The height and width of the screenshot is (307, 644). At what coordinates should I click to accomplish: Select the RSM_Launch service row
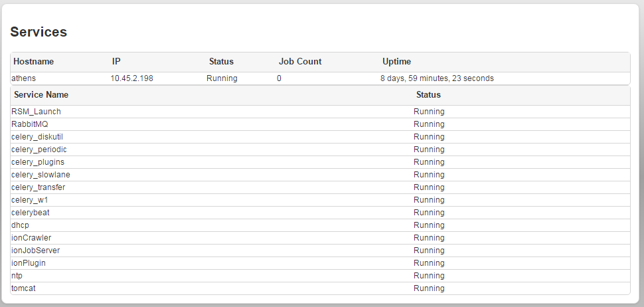point(36,112)
